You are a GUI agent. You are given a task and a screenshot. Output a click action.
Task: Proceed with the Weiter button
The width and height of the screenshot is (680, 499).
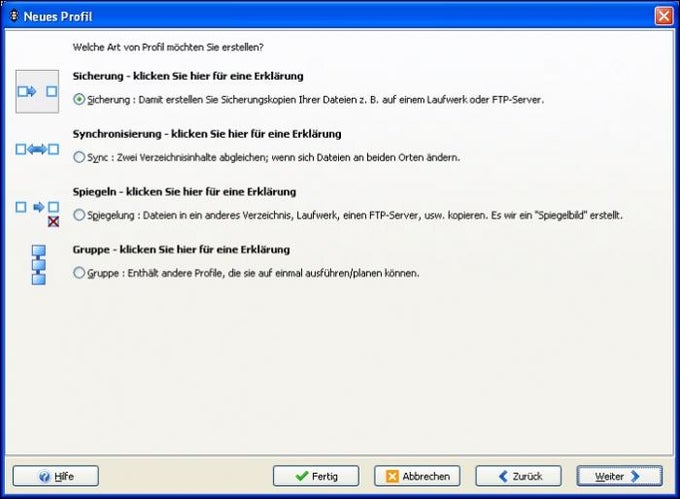[619, 476]
